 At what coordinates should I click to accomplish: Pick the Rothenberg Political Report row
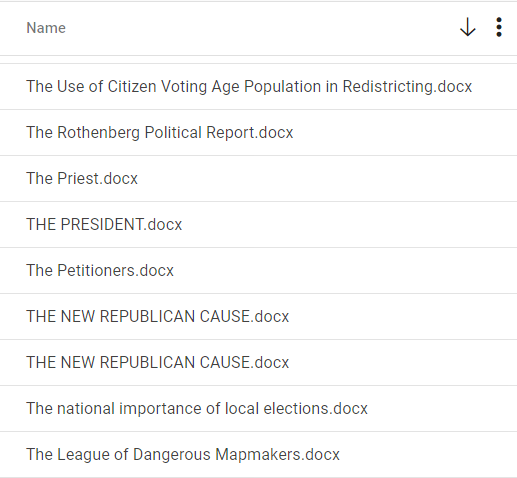[x=258, y=132]
